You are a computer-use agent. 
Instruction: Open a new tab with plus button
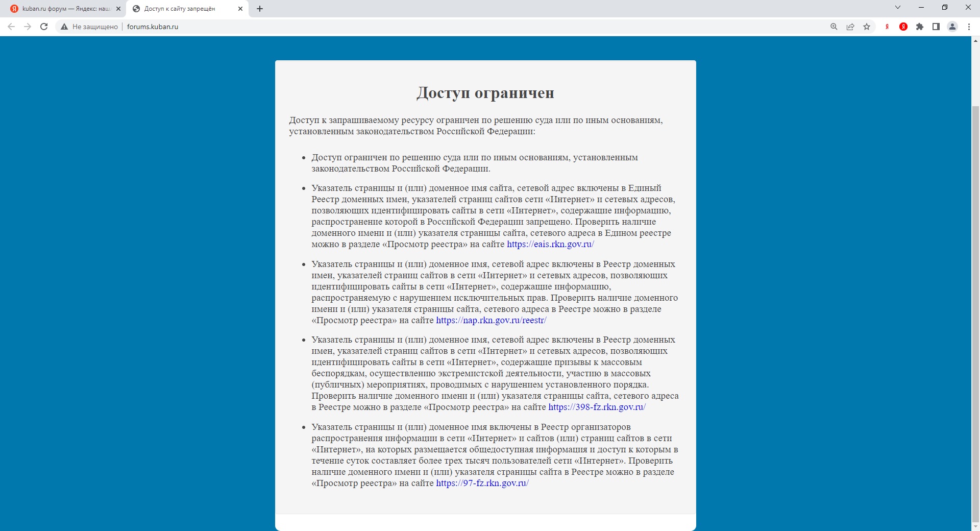(260, 9)
